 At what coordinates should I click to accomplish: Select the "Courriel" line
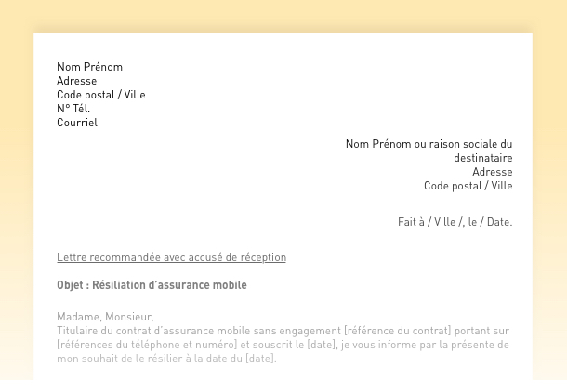tap(77, 123)
